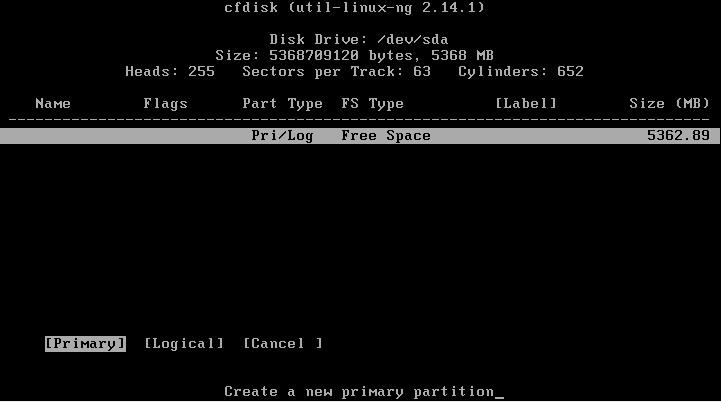Click the Cylinders: 652 value
The height and width of the screenshot is (402, 721).
(x=521, y=72)
